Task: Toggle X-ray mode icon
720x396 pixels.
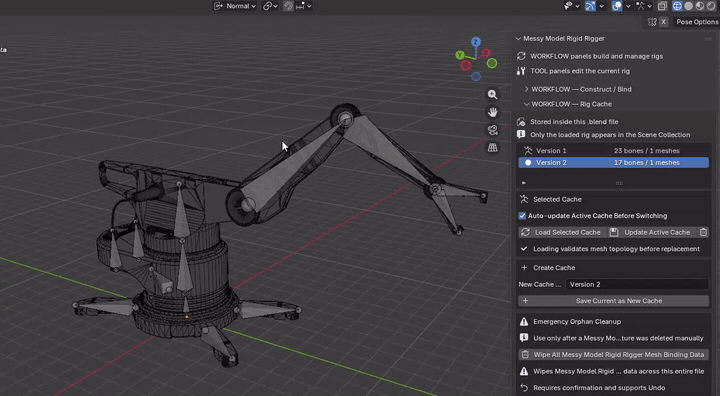Action: coord(662,6)
